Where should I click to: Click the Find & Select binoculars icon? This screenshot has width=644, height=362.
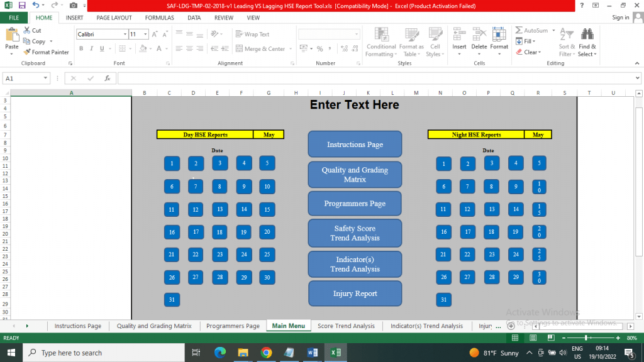tap(587, 34)
